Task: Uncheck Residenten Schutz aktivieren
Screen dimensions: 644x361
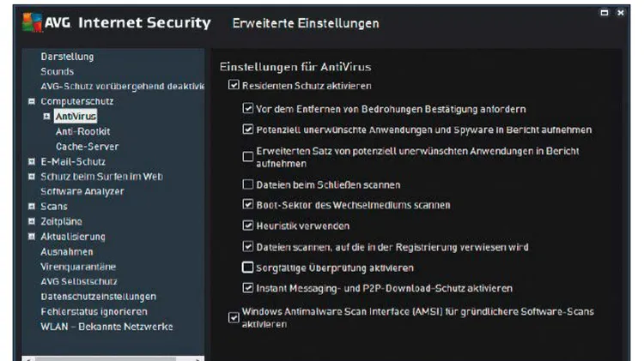Action: (x=234, y=86)
